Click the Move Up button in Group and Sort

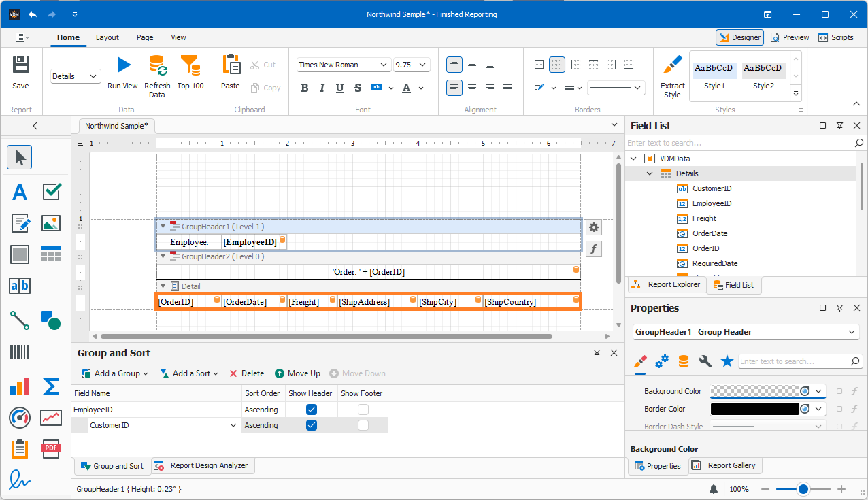pyautogui.click(x=297, y=373)
